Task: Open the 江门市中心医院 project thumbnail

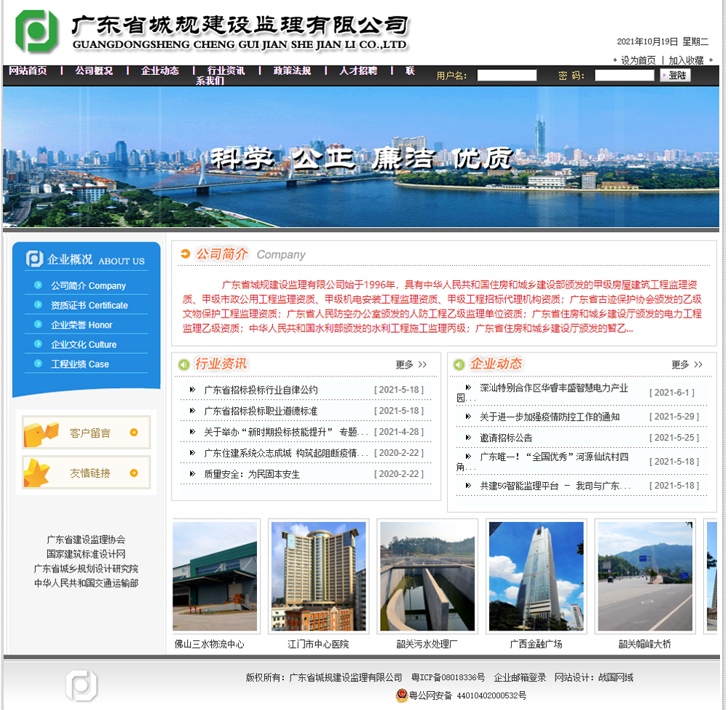Action: tap(318, 576)
